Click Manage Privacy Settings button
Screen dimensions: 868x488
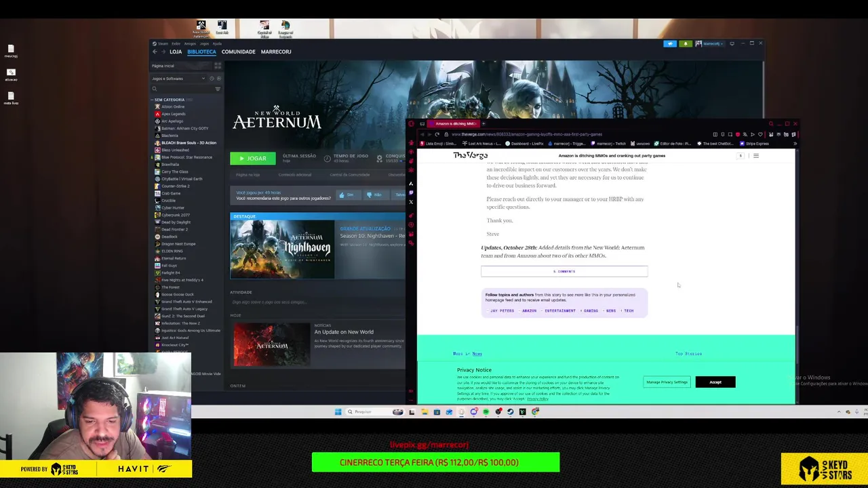(667, 382)
